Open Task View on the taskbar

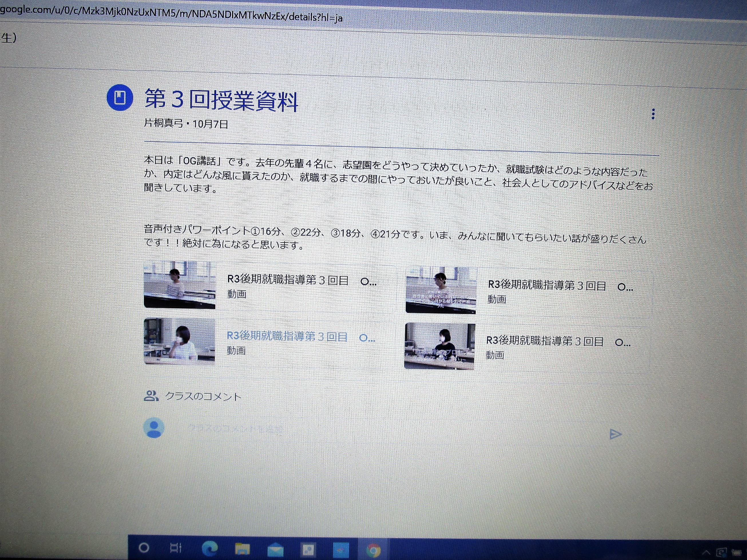(176, 547)
